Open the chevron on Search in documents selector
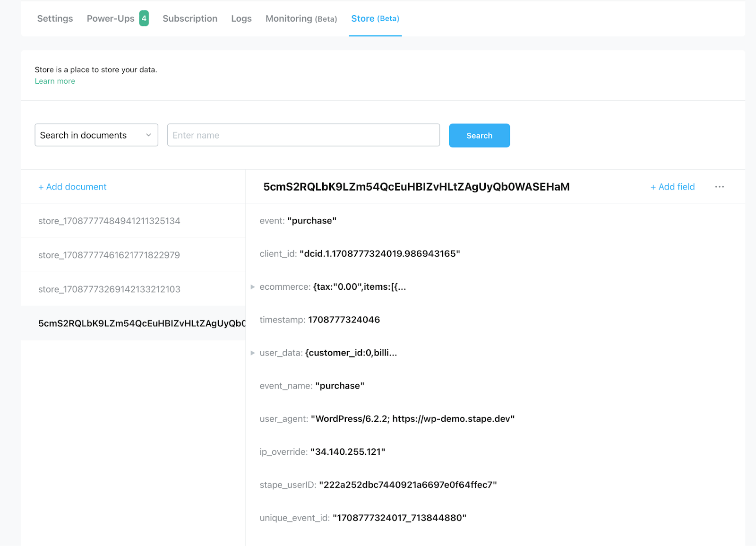 tap(148, 135)
